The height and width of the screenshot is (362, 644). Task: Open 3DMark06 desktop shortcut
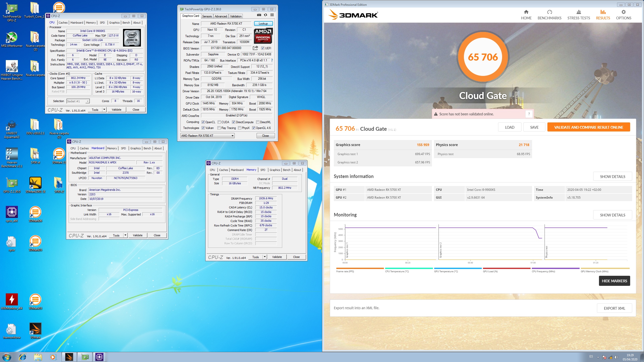coord(35,214)
